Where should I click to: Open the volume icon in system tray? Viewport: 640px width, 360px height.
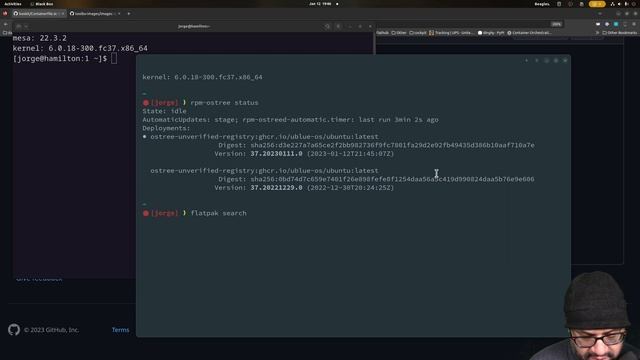click(619, 4)
